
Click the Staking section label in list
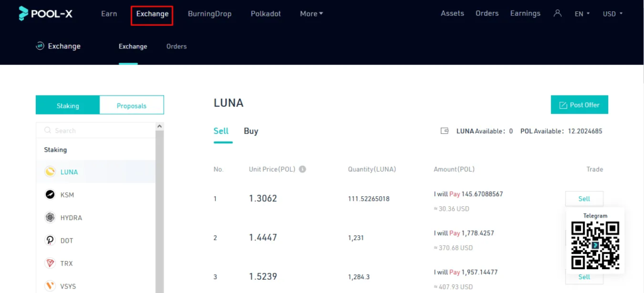[55, 150]
